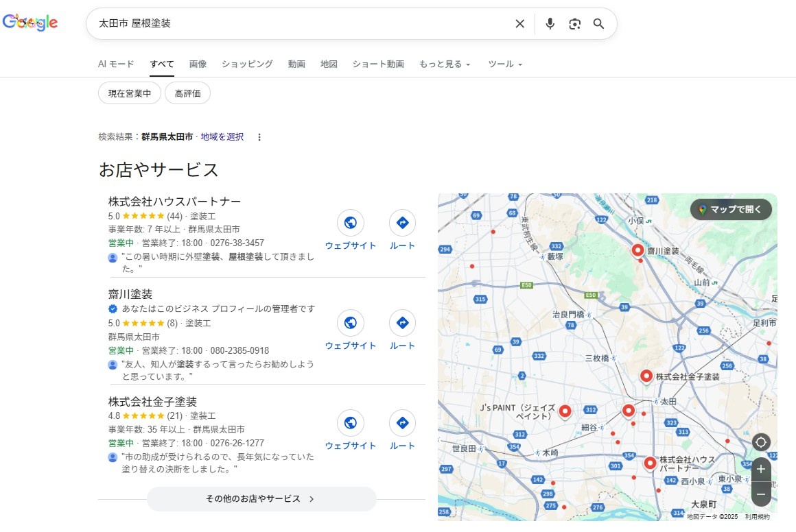Show その他のお店やサービス results
Screen dimensions: 796x532
tap(261, 499)
